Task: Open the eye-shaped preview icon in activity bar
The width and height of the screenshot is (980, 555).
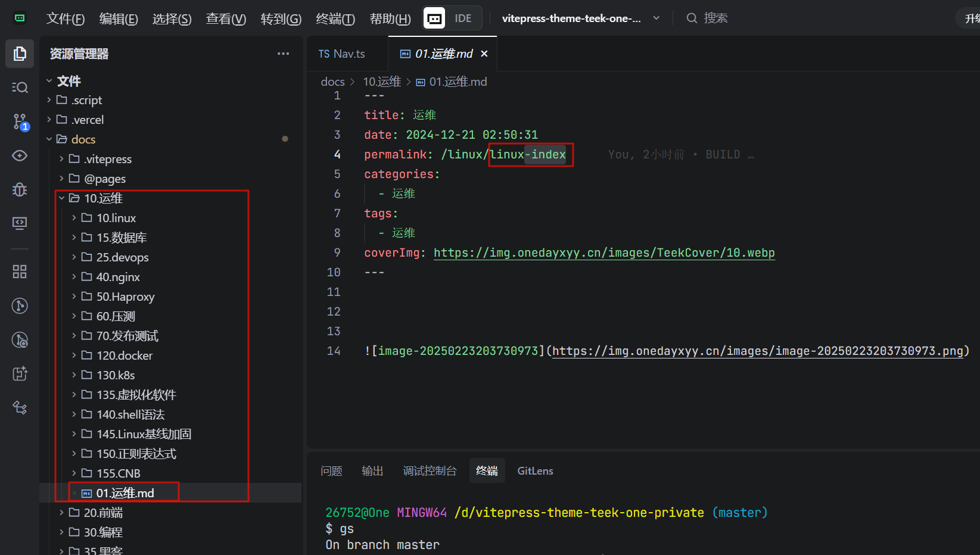Action: click(x=20, y=155)
